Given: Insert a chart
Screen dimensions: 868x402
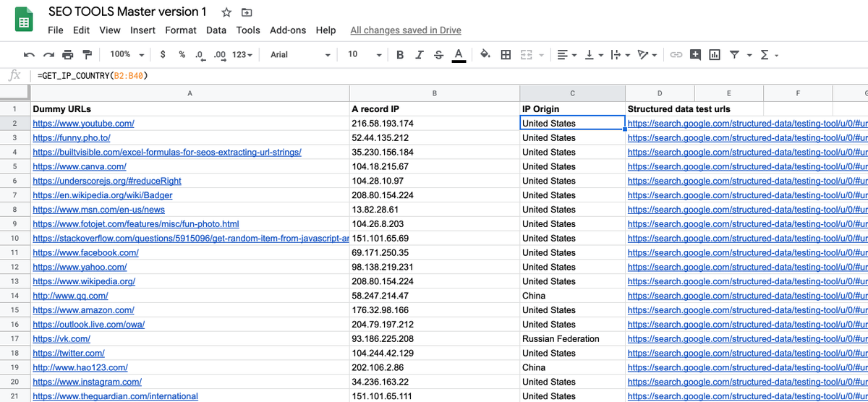Looking at the screenshot, I should click(715, 54).
